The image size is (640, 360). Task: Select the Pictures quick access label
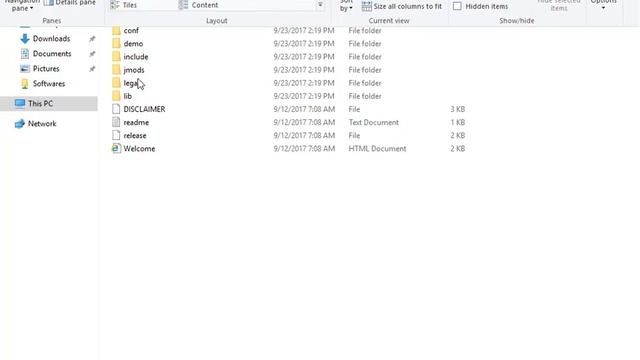[46, 69]
